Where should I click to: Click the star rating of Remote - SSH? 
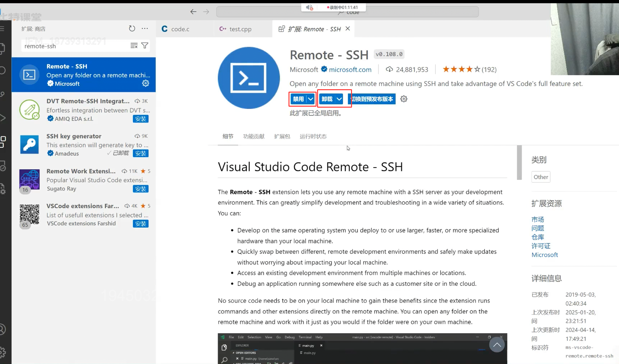point(461,69)
